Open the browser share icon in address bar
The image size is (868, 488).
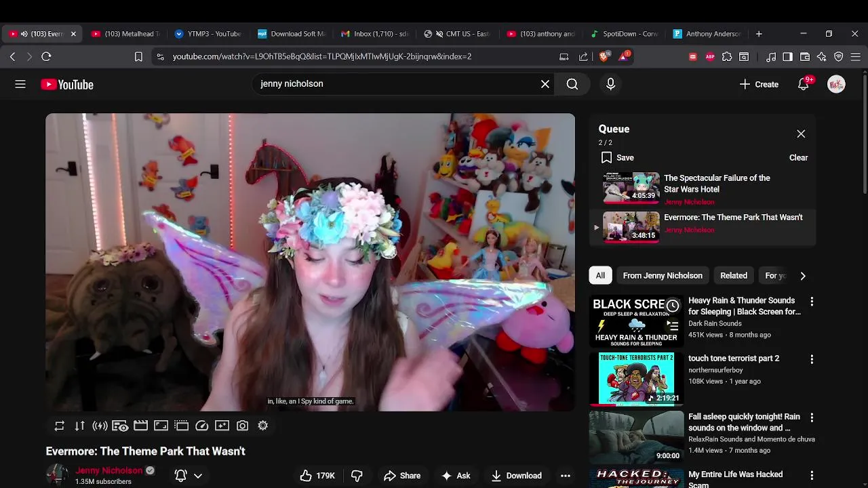(583, 57)
